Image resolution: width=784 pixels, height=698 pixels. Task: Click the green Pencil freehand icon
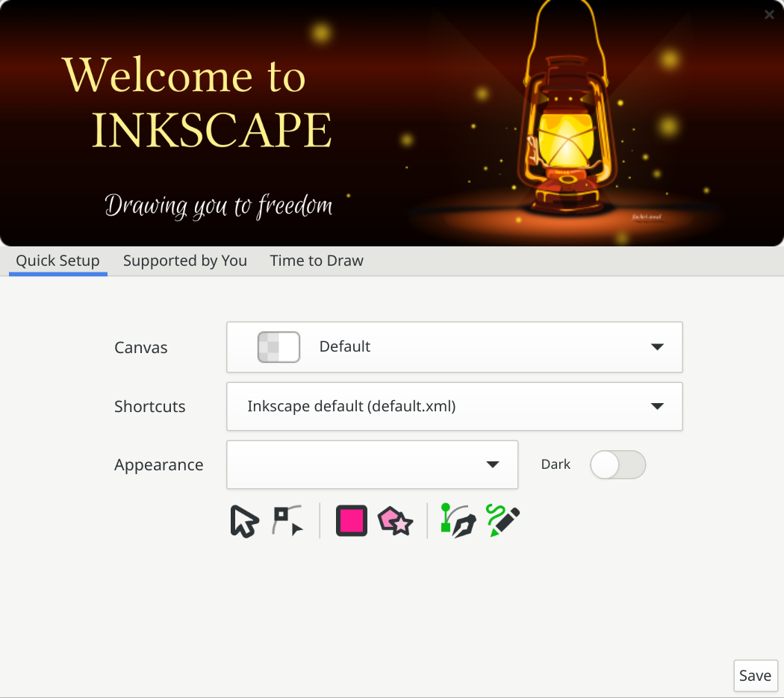pos(503,520)
